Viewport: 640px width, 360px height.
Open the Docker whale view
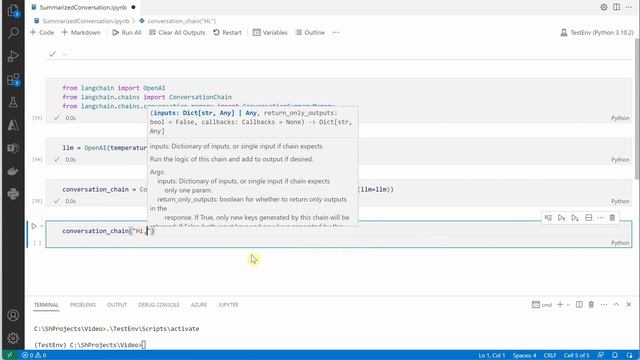point(13,171)
